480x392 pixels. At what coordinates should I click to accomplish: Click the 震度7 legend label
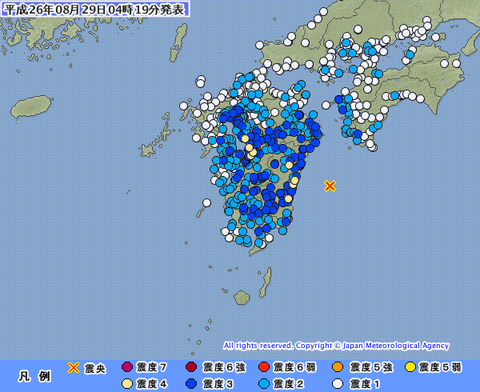pyautogui.click(x=151, y=368)
